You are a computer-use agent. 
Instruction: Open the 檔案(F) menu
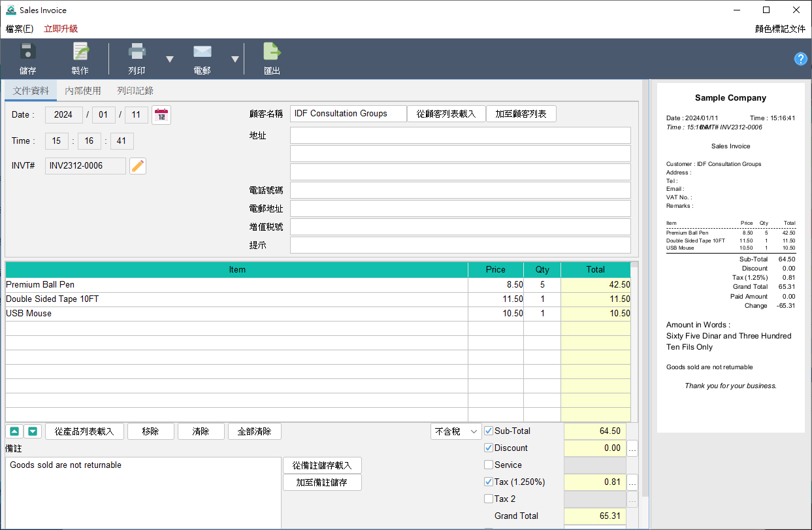tap(19, 29)
